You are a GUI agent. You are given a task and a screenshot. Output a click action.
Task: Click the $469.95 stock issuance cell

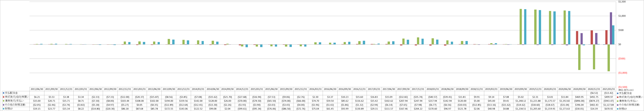point(579,97)
